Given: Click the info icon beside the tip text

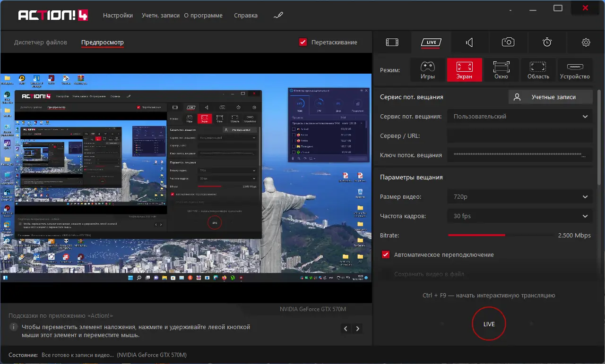Looking at the screenshot, I should [14, 327].
